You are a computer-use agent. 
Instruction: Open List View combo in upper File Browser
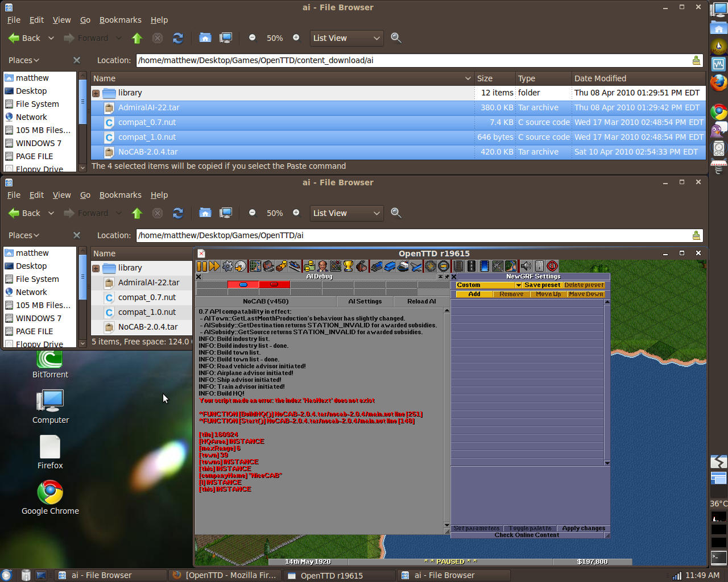click(x=346, y=38)
